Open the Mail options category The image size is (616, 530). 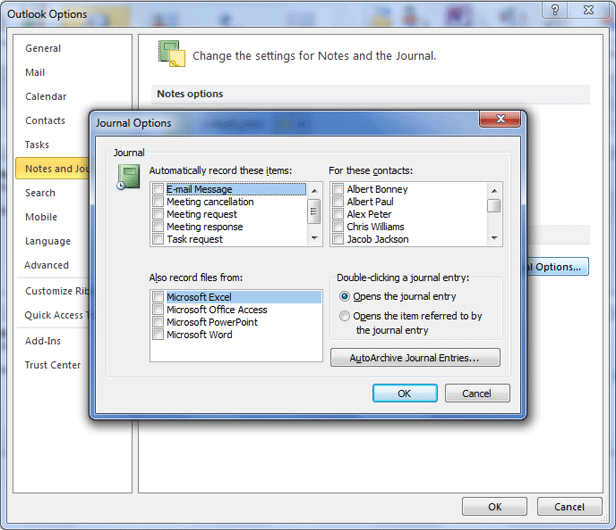(x=35, y=72)
